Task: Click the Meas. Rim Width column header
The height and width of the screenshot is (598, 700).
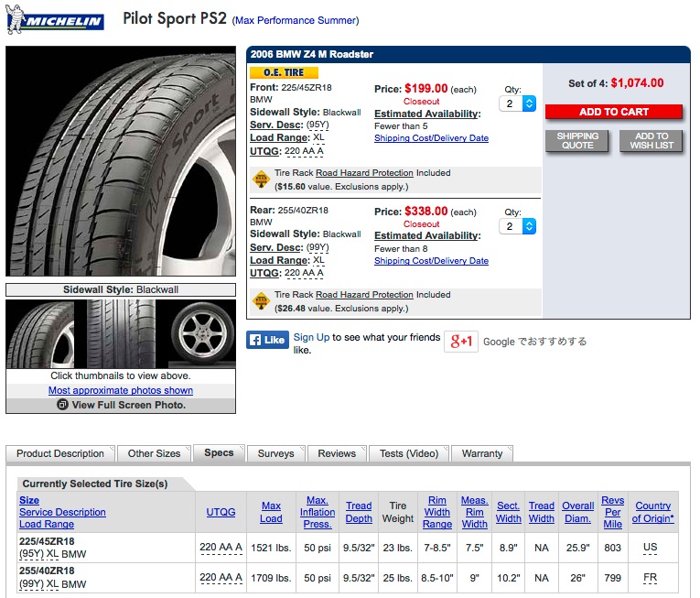Action: click(475, 512)
